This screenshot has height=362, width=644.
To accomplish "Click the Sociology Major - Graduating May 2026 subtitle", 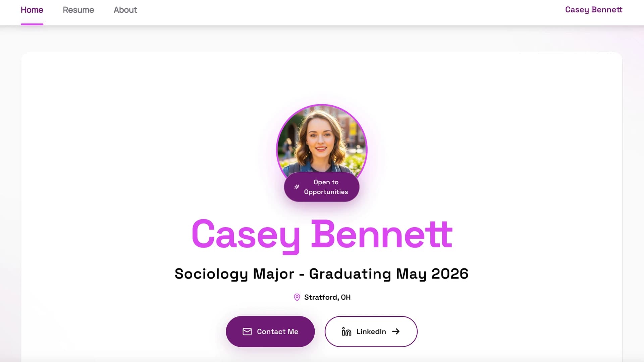I will [x=321, y=274].
